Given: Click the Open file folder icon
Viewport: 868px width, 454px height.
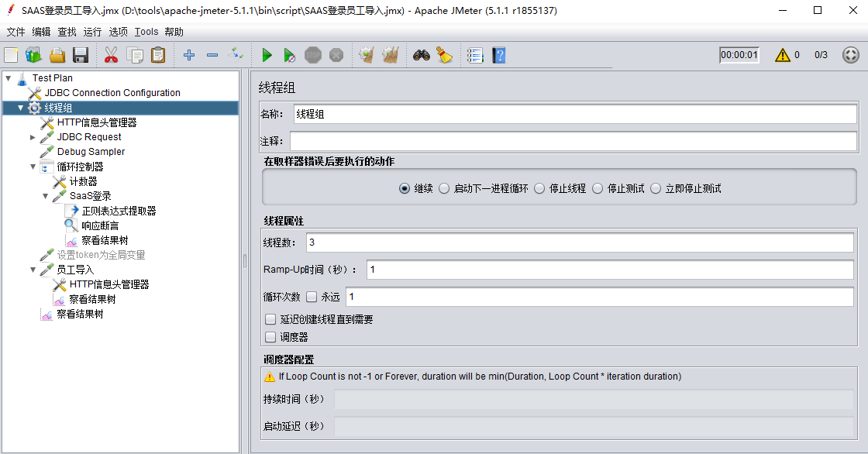Looking at the screenshot, I should point(57,55).
